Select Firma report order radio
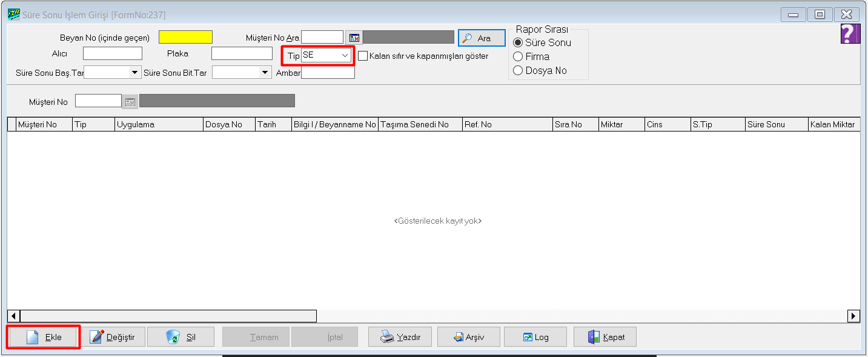The width and height of the screenshot is (868, 357). (x=518, y=56)
